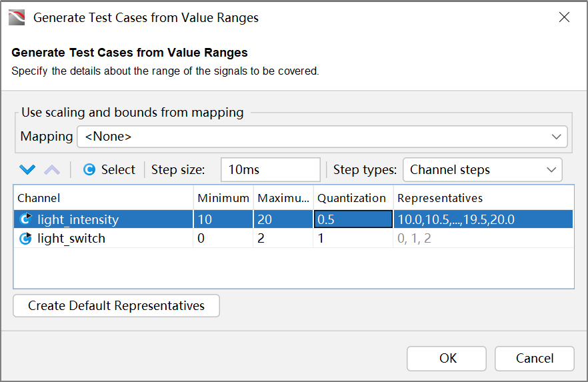Click the Step size input field
Viewport: 588px width, 382px height.
coord(270,170)
